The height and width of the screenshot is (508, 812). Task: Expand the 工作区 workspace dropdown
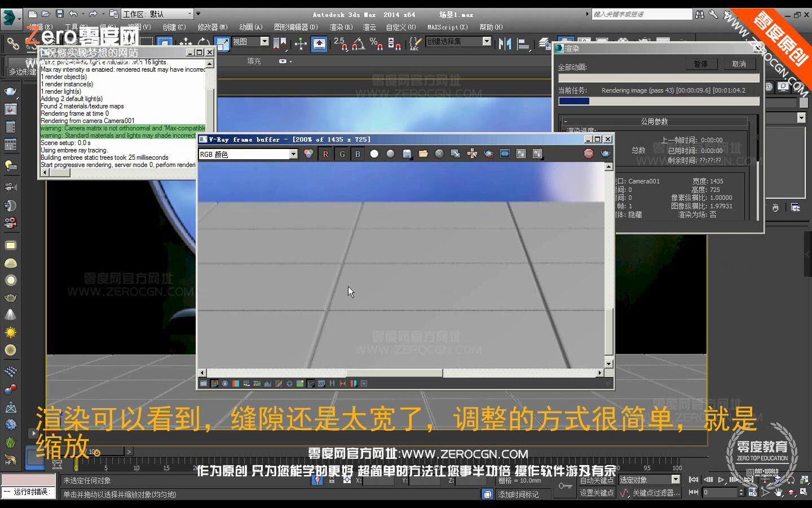(x=189, y=13)
